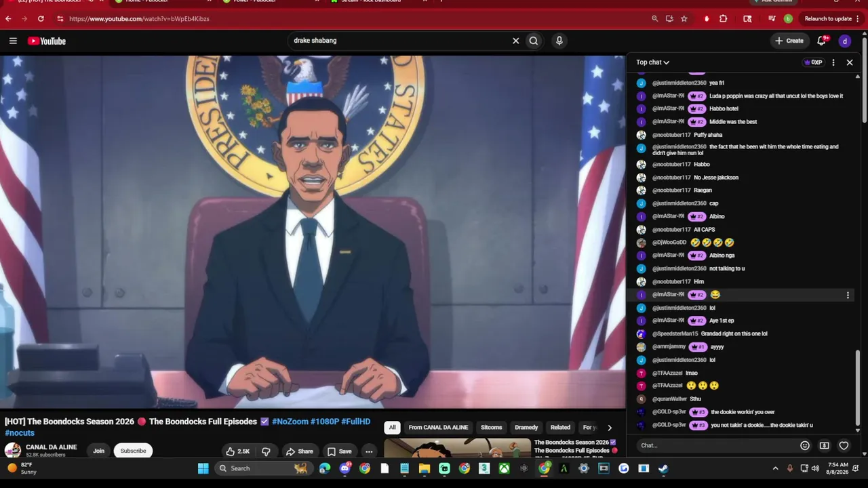Click the #NoZoom hashtag link
The image size is (868, 488).
click(x=290, y=422)
